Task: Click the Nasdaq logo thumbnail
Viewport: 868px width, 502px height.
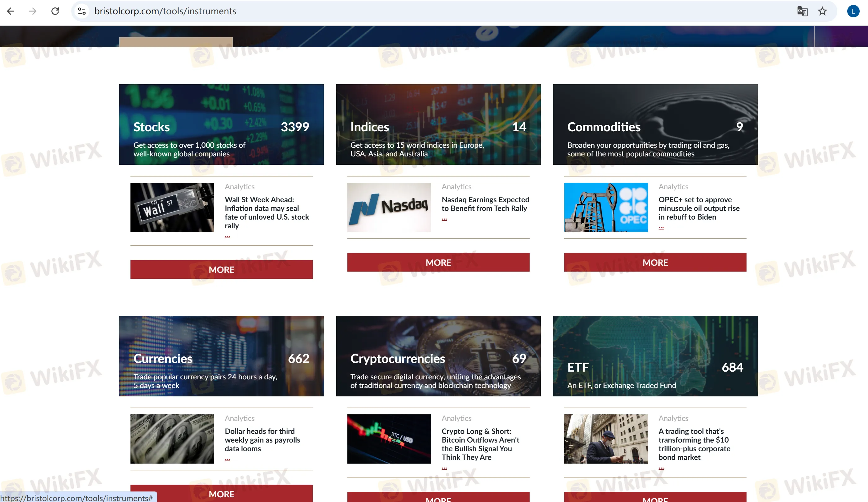Action: pyautogui.click(x=389, y=207)
